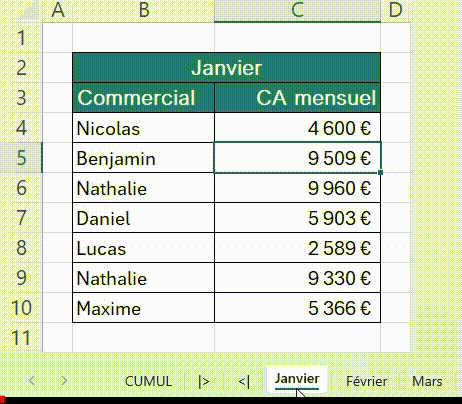Image resolution: width=462 pixels, height=404 pixels.
Task: Select row 3 header
Action: pyautogui.click(x=21, y=97)
